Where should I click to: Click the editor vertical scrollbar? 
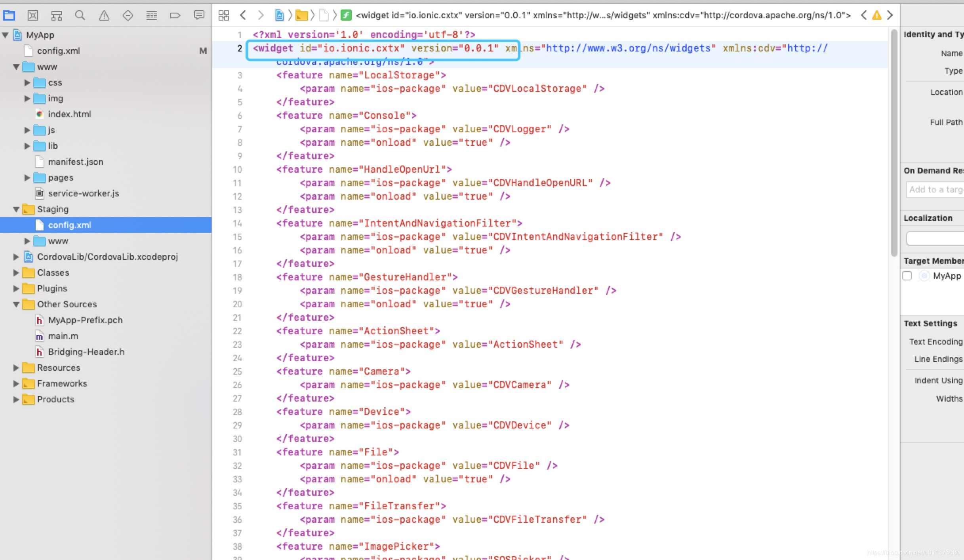click(x=894, y=143)
